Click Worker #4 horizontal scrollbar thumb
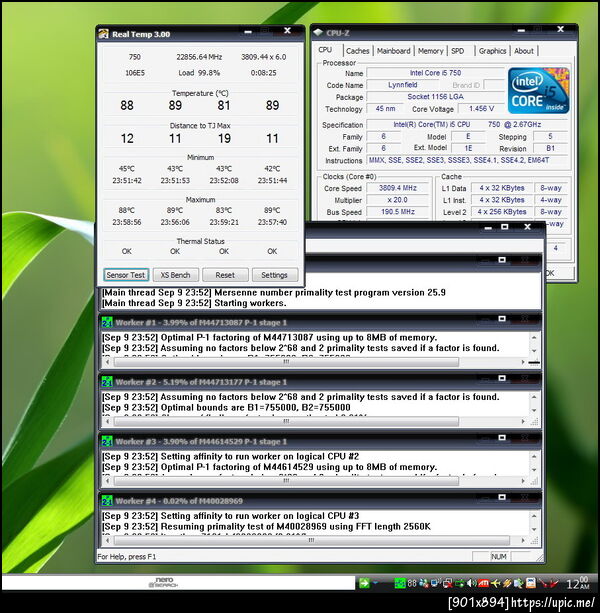This screenshot has height=613, width=600. click(311, 540)
